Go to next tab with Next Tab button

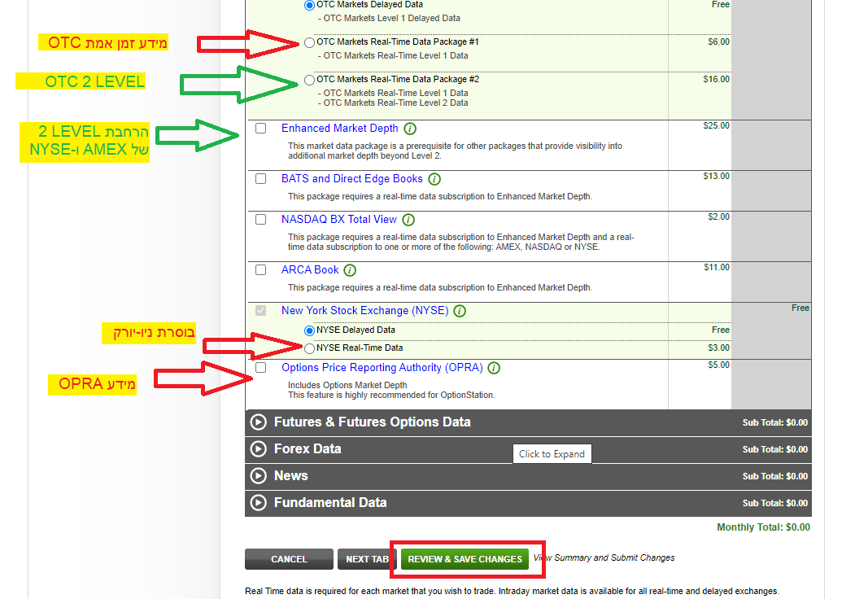click(367, 559)
